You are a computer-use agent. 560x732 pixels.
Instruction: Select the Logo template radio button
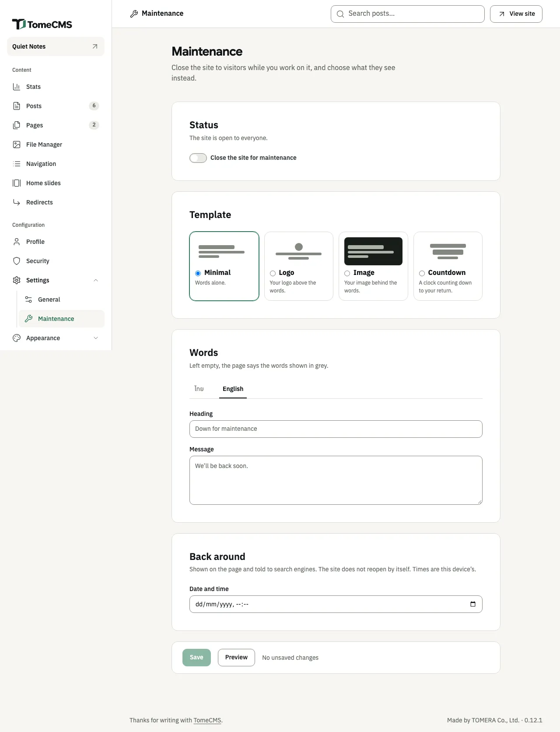(273, 273)
